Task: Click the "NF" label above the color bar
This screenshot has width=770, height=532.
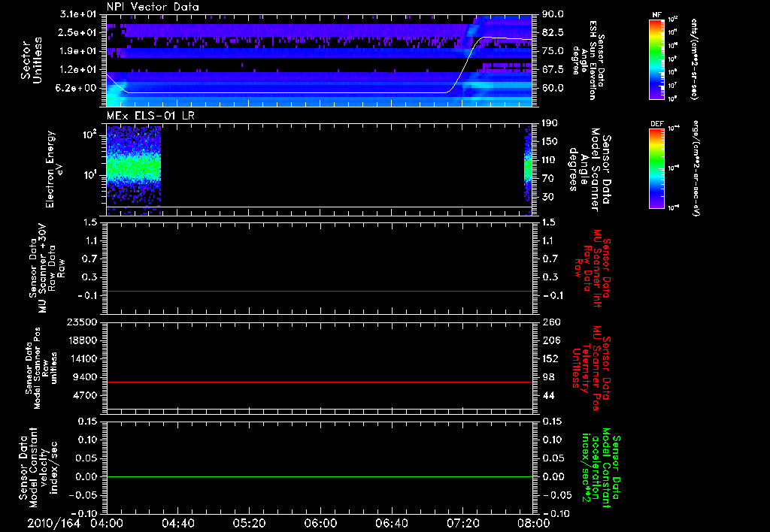Action: [x=657, y=15]
